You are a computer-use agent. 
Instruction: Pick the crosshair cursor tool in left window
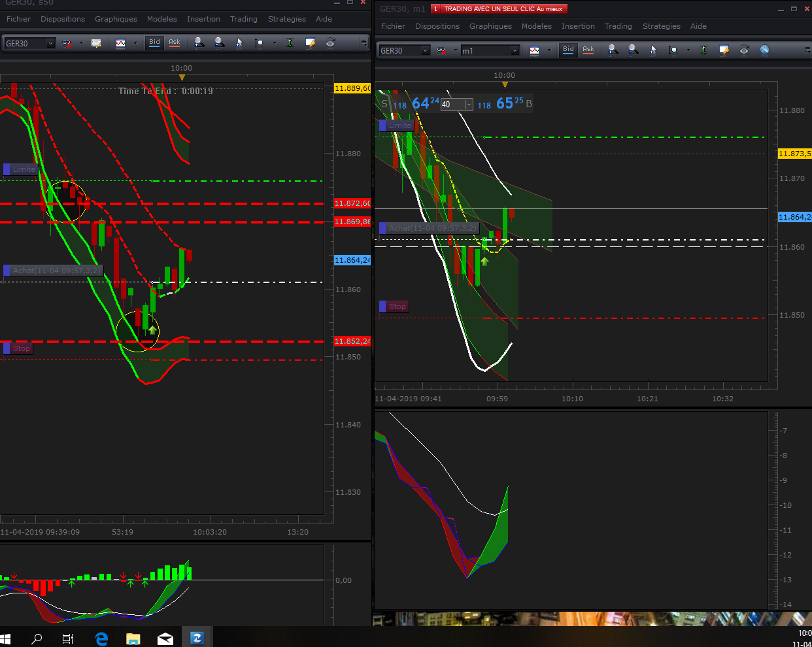(x=239, y=43)
